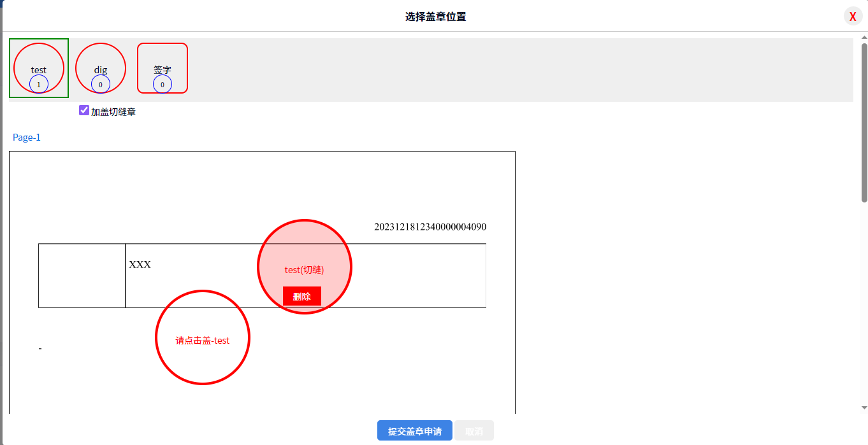Click the empty left table cell
Image resolution: width=868 pixels, height=445 pixels.
click(82, 276)
